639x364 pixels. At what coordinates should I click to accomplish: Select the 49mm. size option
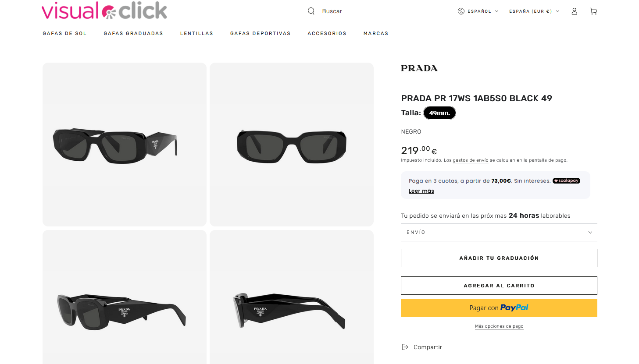point(439,113)
